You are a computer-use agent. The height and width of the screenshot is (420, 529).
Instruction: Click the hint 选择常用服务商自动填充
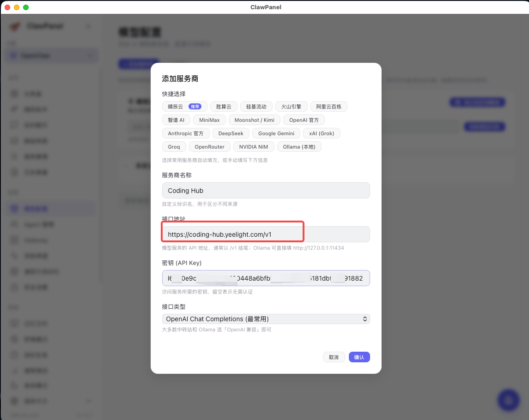tap(215, 160)
